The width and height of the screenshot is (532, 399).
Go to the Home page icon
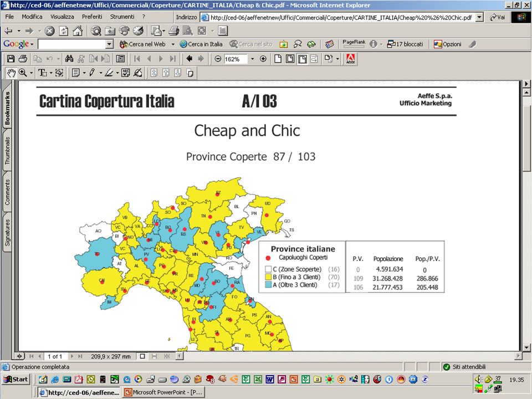point(78,31)
